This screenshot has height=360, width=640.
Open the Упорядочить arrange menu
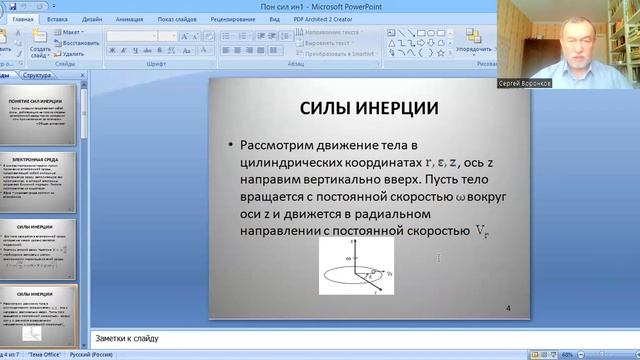(473, 42)
